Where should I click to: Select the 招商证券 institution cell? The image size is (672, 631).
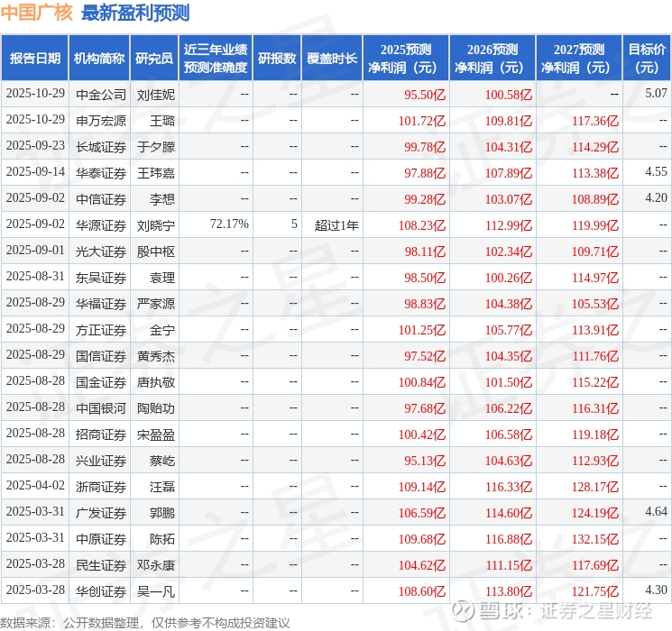[101, 434]
